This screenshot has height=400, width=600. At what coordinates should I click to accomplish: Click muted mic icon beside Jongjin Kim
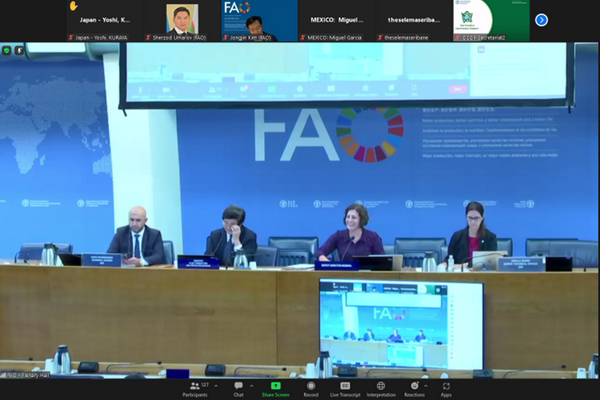[x=225, y=38]
